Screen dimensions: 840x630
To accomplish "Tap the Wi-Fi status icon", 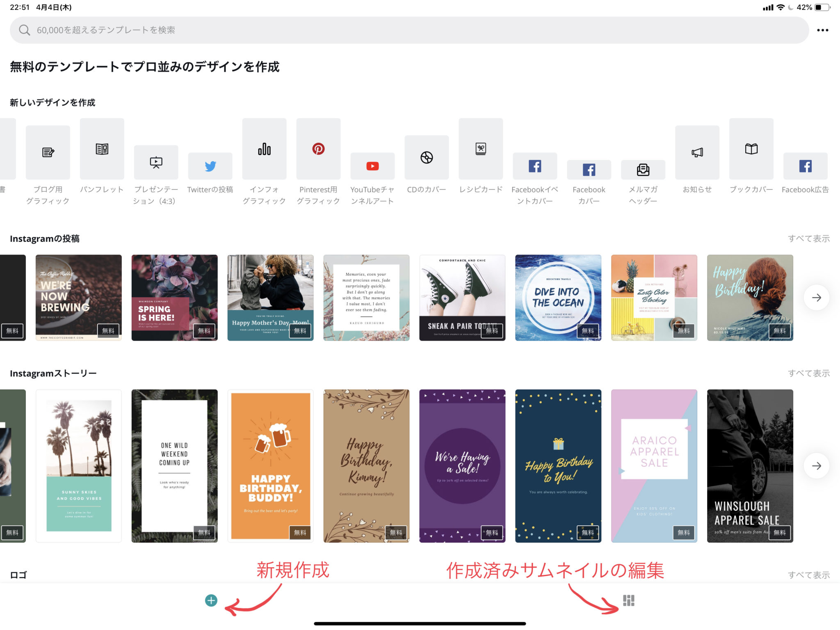I will tap(781, 7).
